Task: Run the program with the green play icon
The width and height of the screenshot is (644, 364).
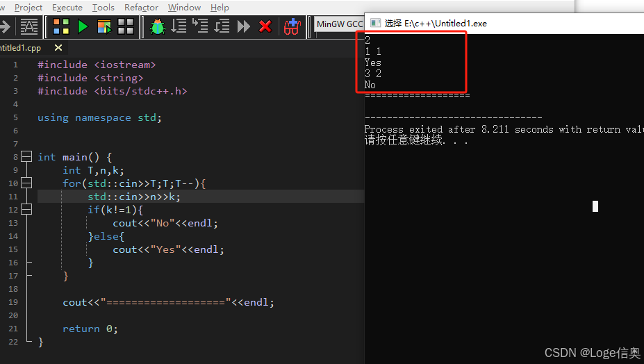Action: point(83,26)
